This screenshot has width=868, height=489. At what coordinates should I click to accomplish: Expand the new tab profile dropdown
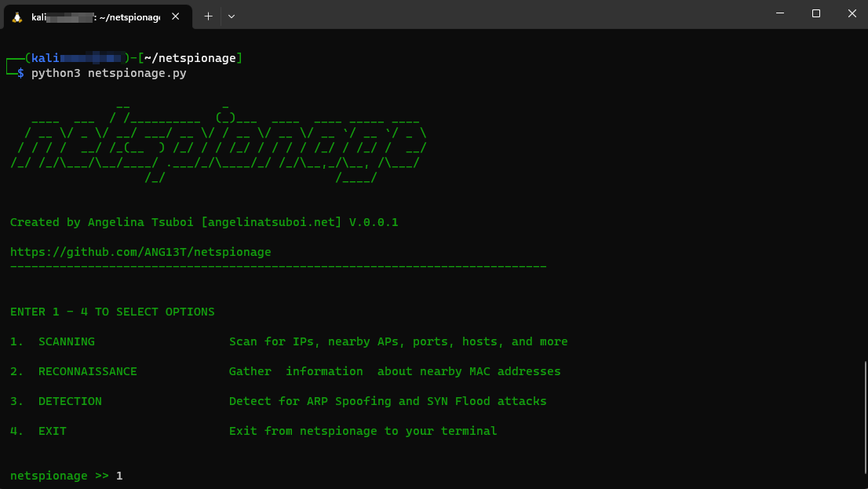[x=232, y=16]
